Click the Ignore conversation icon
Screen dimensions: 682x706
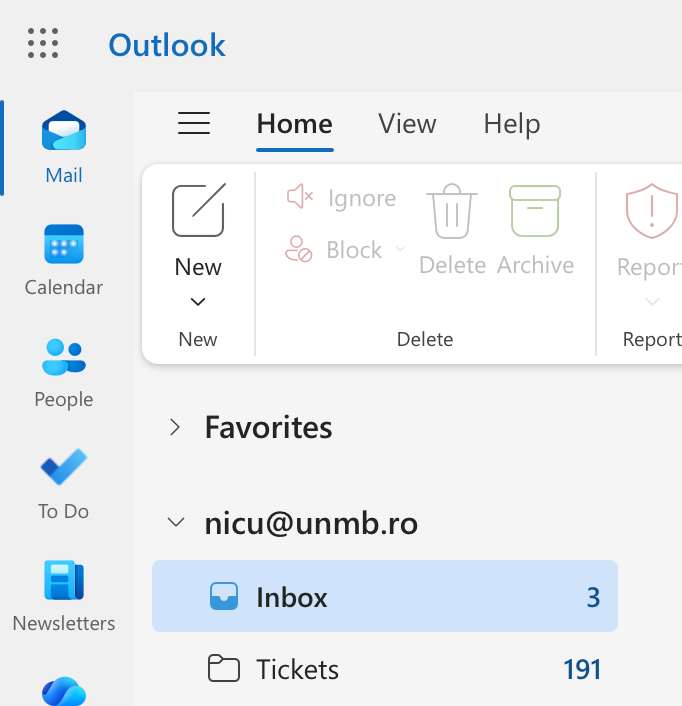(x=300, y=197)
